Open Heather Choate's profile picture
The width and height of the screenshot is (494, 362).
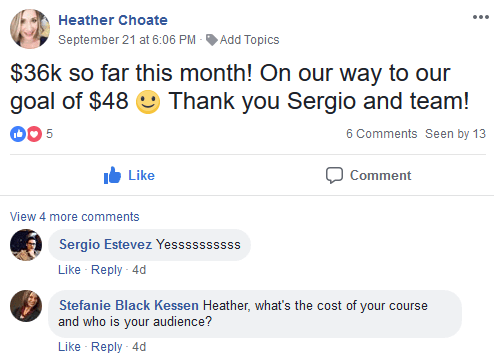coord(30,29)
